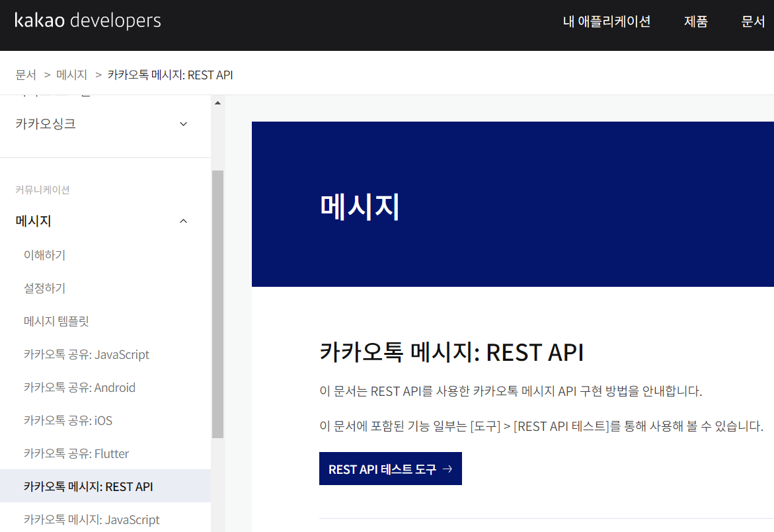Open 카카오톡 메시지: JavaScript sidebar item
This screenshot has height=532, width=774.
92,519
